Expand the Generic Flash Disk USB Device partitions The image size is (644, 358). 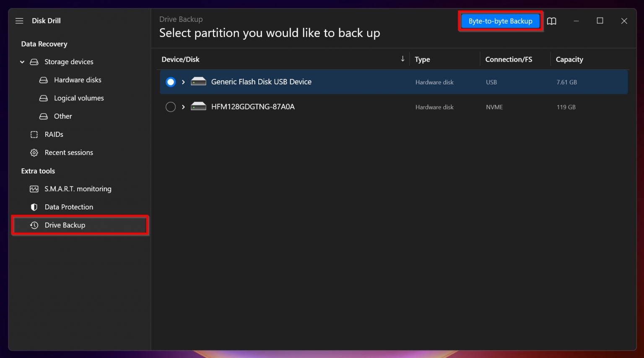tap(183, 82)
